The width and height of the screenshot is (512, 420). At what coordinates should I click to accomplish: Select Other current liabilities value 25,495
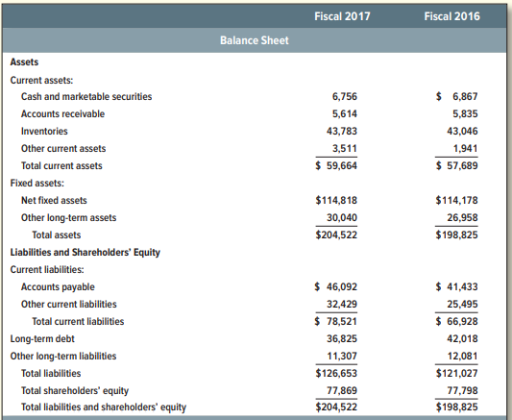pyautogui.click(x=462, y=304)
